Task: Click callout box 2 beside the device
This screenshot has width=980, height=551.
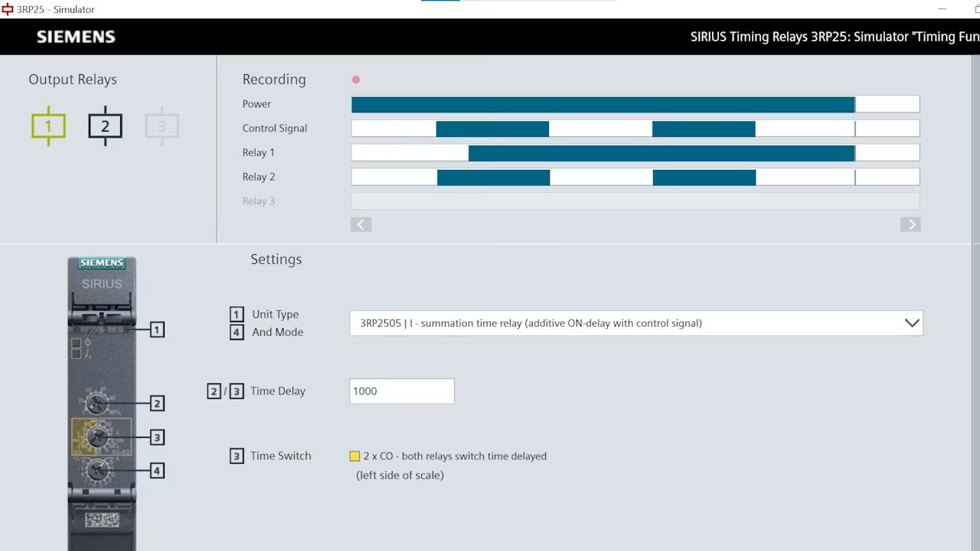Action: pos(157,403)
